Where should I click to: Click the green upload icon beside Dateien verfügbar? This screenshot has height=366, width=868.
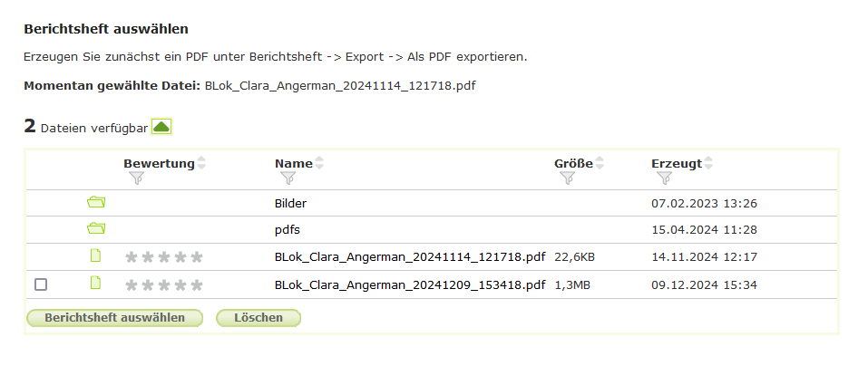click(161, 127)
